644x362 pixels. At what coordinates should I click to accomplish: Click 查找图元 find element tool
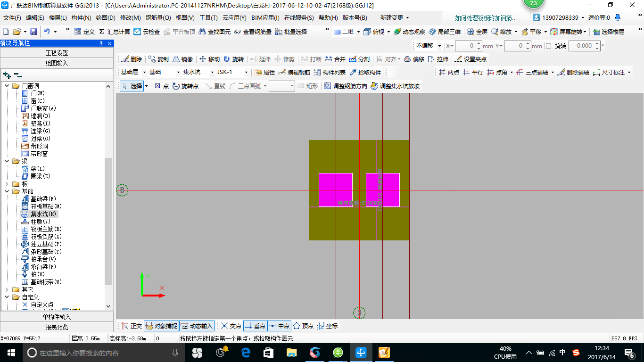coord(215,32)
